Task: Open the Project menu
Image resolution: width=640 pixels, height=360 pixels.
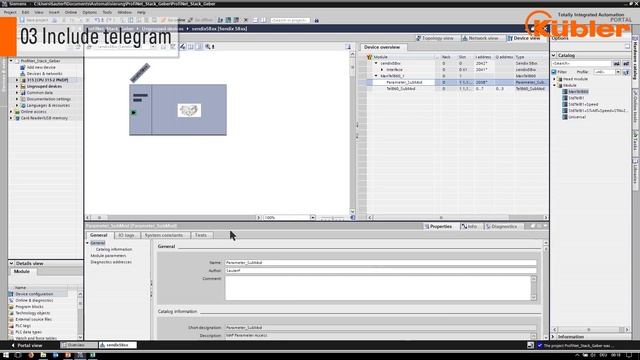Action: click(10, 12)
